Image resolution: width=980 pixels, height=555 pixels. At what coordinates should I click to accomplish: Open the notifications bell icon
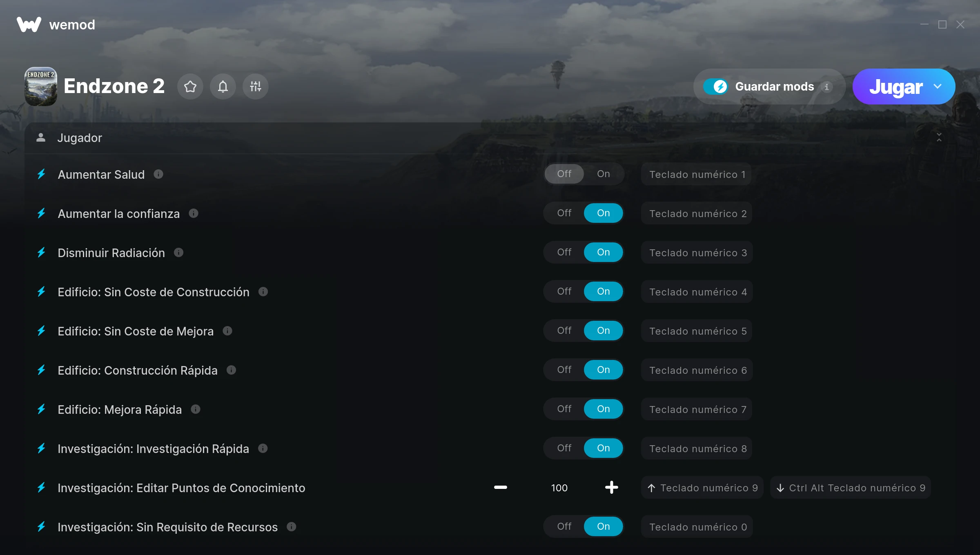point(223,87)
